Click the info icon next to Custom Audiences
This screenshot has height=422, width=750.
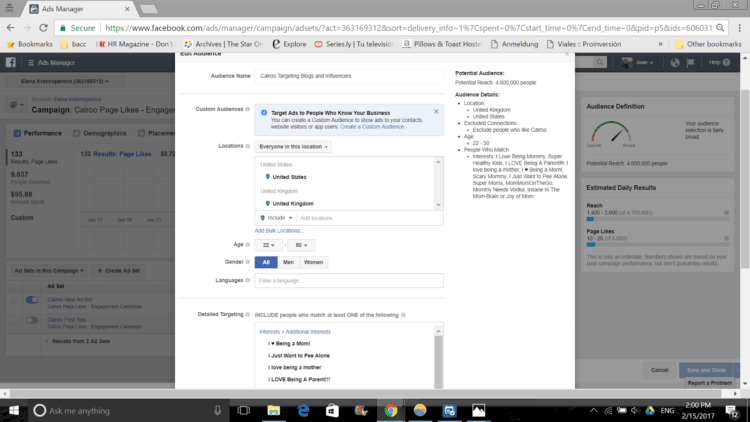(x=248, y=109)
